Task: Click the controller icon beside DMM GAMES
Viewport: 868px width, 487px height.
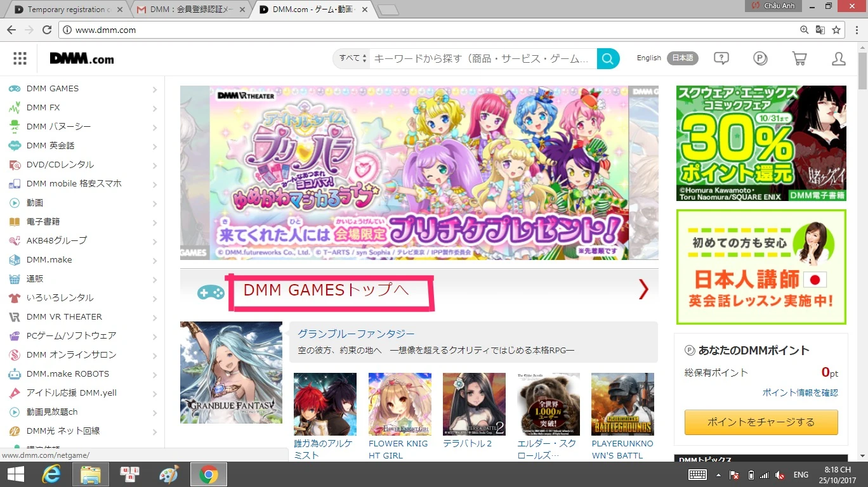Action: point(14,89)
